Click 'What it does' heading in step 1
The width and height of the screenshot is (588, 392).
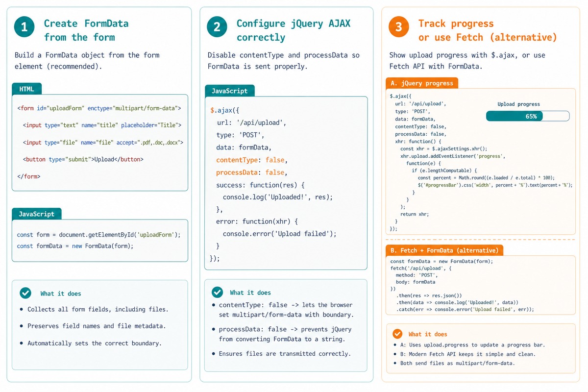[x=61, y=294]
